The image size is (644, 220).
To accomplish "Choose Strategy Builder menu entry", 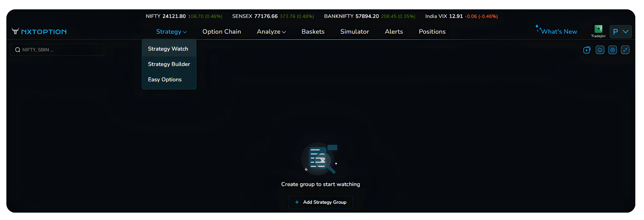I will 169,64.
